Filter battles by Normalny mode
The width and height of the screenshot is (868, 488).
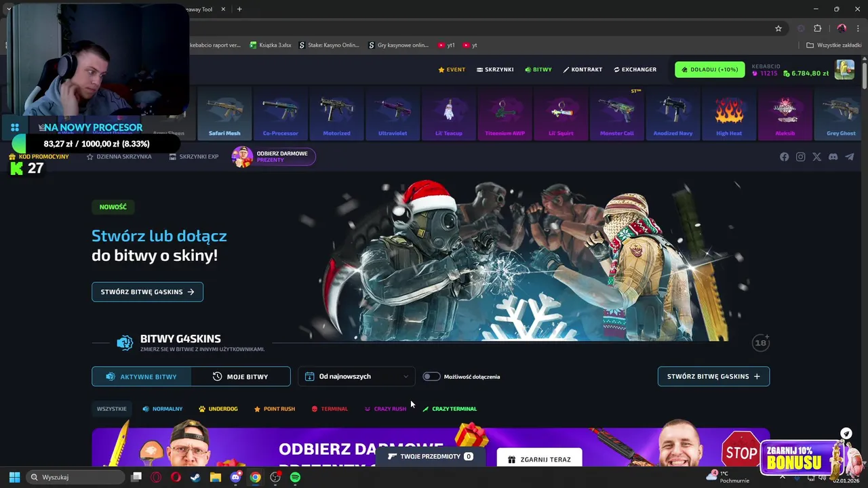(x=163, y=409)
